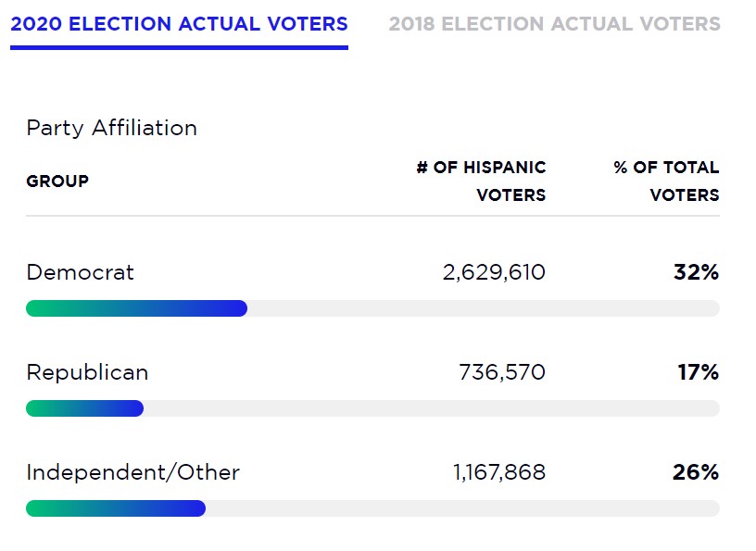Select the Republican row label
Image resolution: width=756 pixels, height=551 pixels.
click(x=87, y=372)
